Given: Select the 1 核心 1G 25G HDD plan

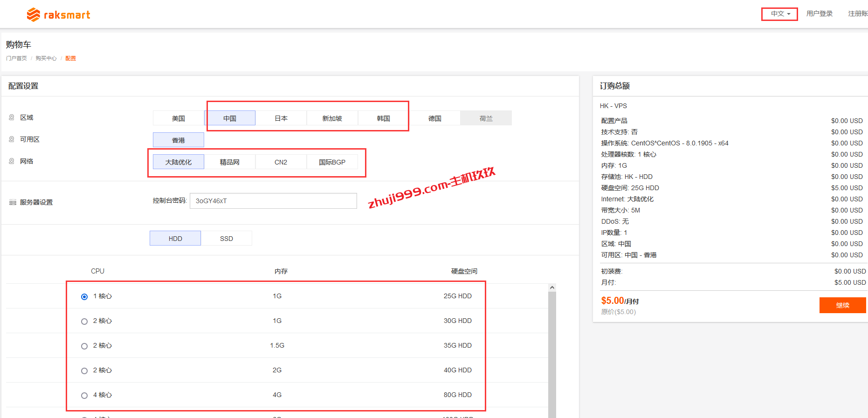Looking at the screenshot, I should [84, 297].
